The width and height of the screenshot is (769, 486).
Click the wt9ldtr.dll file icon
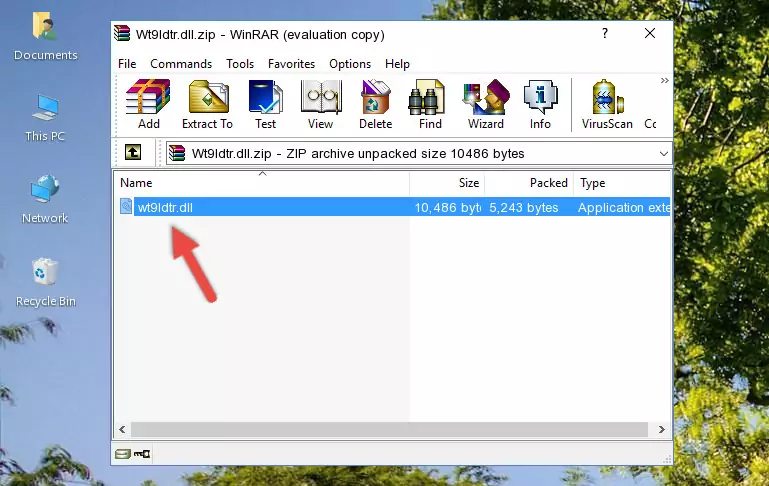126,206
